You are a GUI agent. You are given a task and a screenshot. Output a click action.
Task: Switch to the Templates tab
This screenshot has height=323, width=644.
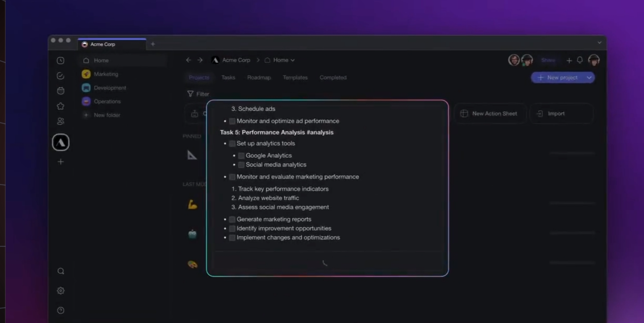295,77
